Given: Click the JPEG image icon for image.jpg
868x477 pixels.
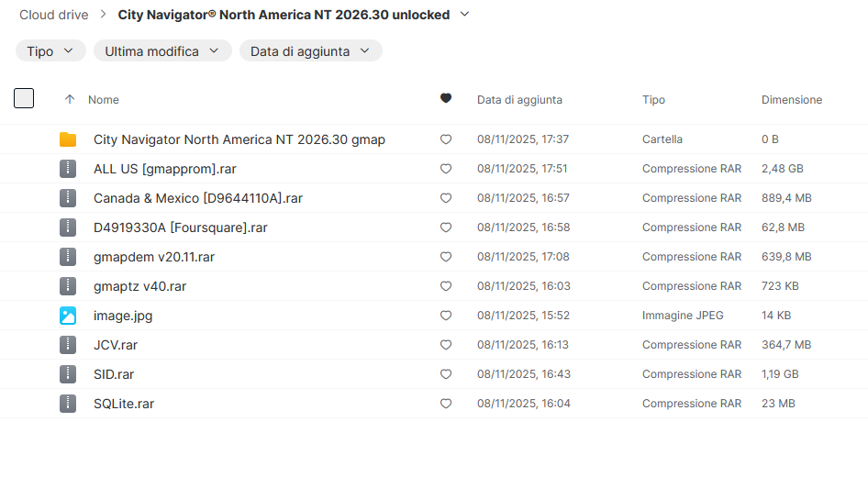Looking at the screenshot, I should [x=68, y=316].
